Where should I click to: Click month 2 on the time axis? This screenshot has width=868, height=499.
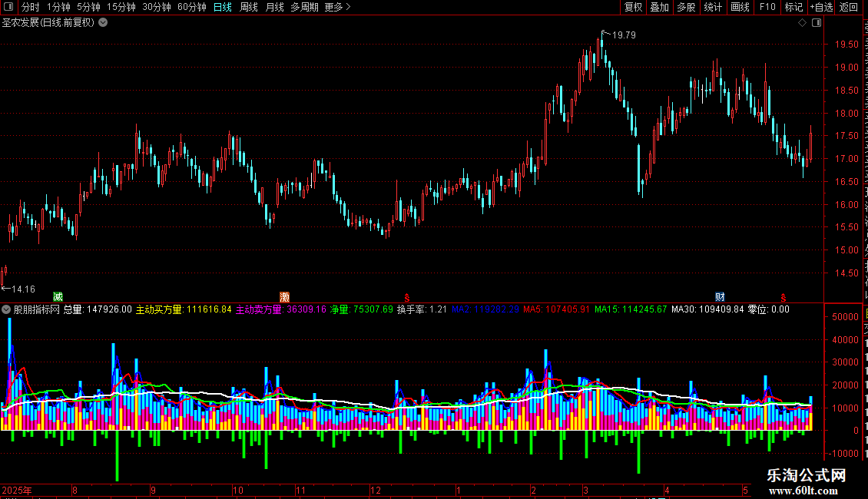coord(533,490)
